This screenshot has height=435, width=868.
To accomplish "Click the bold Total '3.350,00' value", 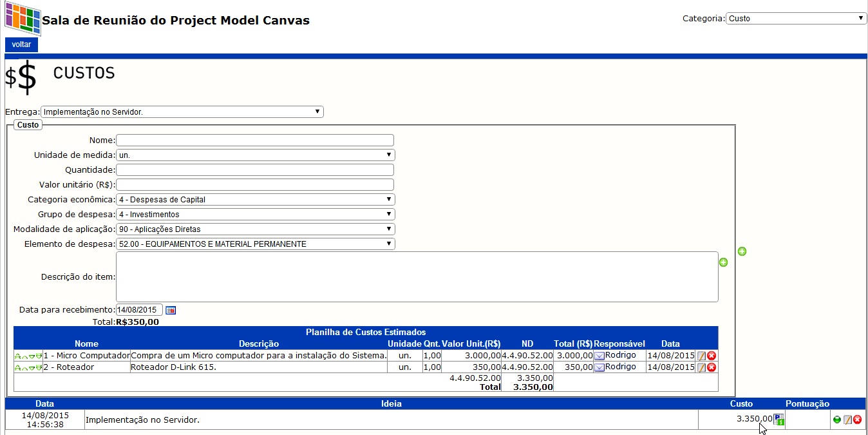I will pos(533,387).
